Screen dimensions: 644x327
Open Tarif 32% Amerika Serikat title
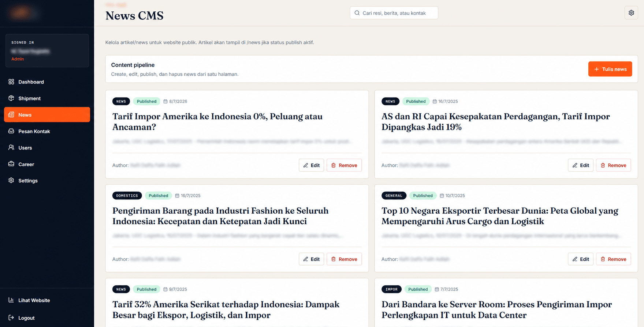[x=226, y=310]
